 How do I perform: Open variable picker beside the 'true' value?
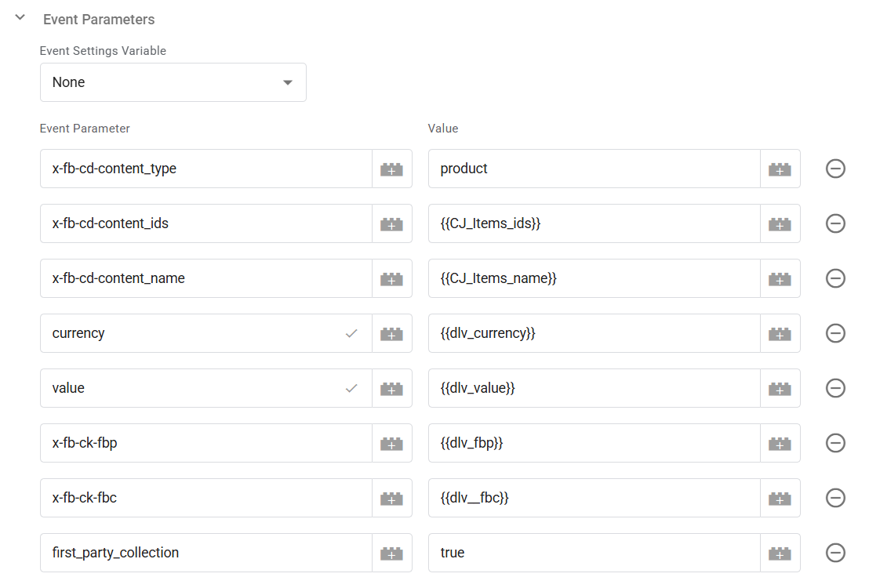pyautogui.click(x=780, y=553)
